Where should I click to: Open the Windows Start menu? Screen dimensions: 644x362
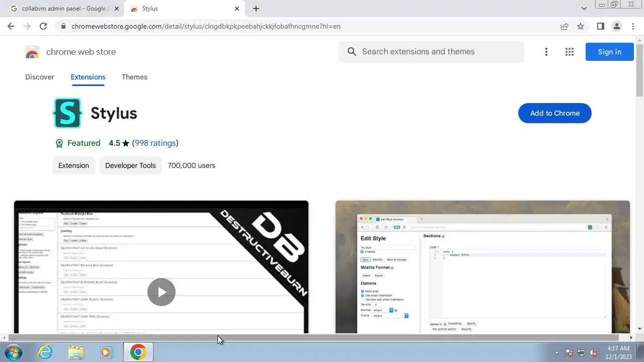[x=12, y=352]
